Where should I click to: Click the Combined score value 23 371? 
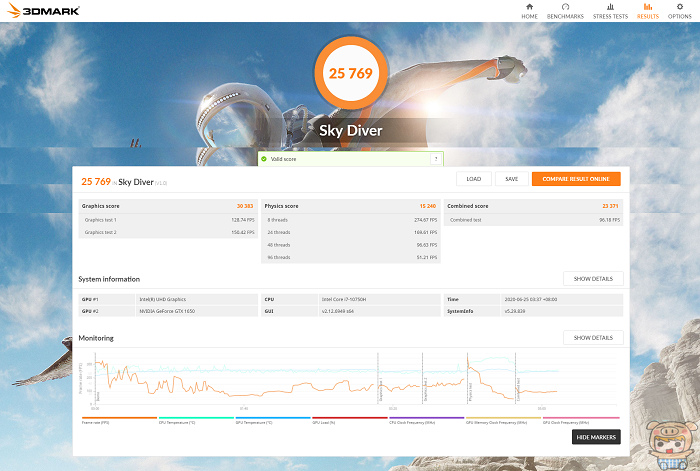point(610,206)
